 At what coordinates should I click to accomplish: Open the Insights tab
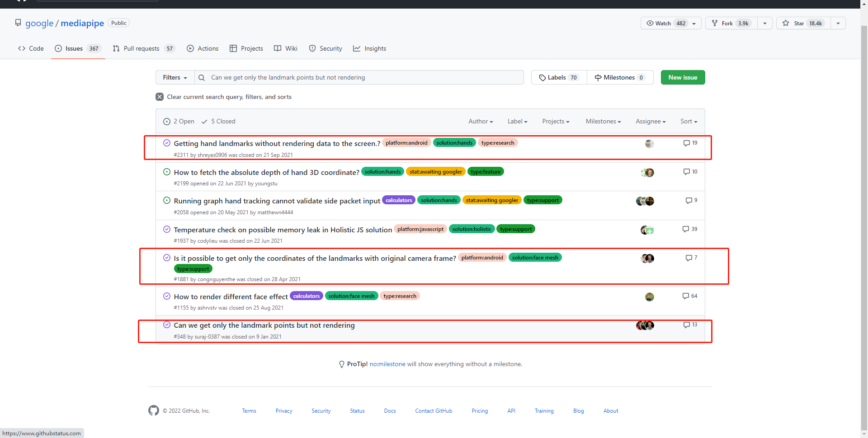coord(375,48)
